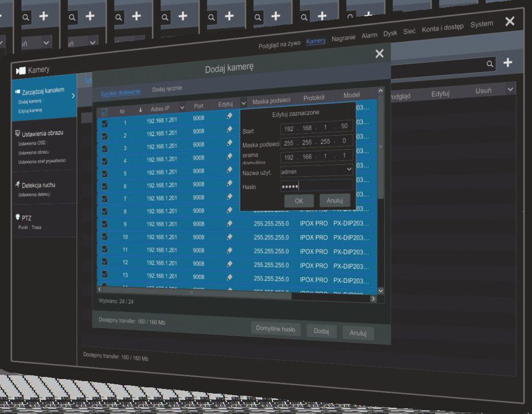The height and width of the screenshot is (414, 532).
Task: Uncheck the checkbox for camera row 9
Action: coord(104,224)
